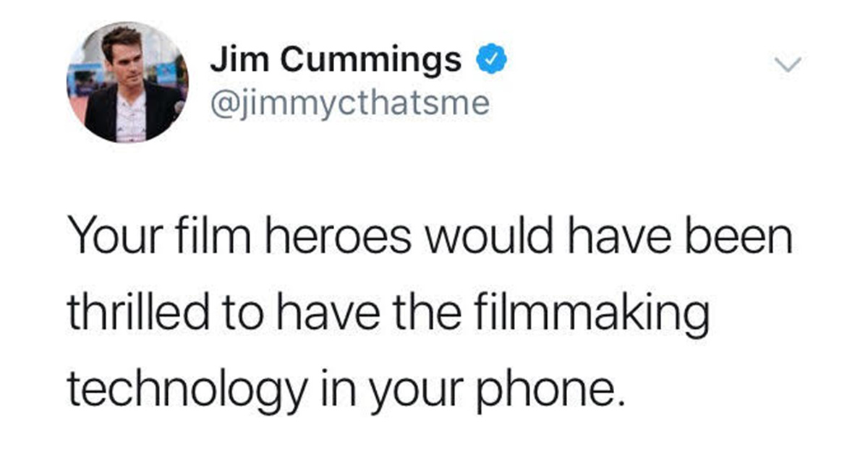Click the word "technology" in the tweet
This screenshot has width=868, height=454.
pos(187,390)
